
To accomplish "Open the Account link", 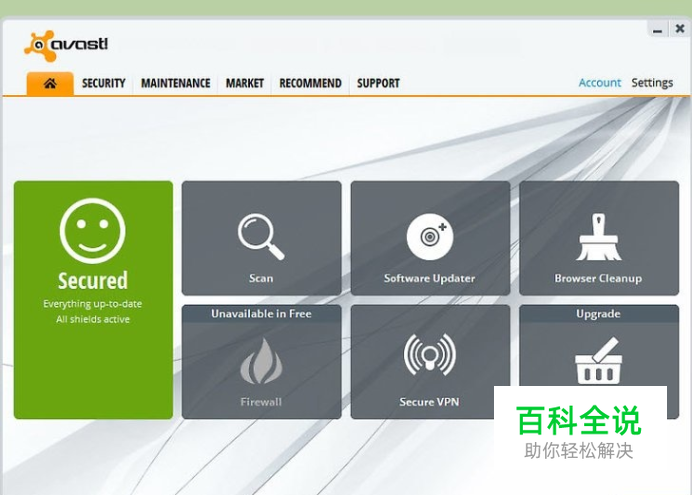I will 600,83.
